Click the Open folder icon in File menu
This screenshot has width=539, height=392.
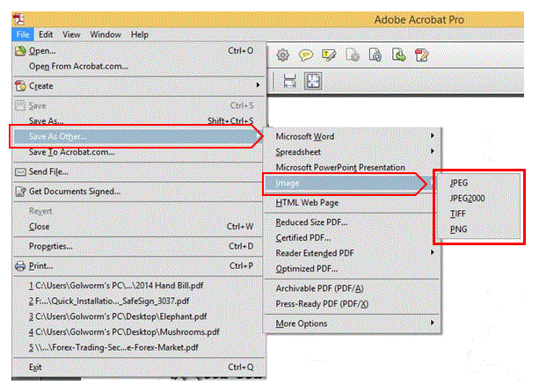[x=20, y=51]
